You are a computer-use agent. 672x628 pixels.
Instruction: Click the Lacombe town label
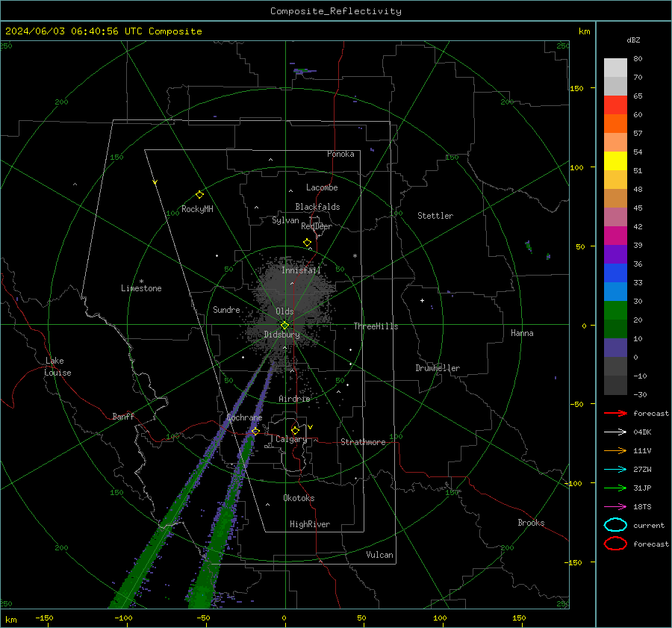click(322, 187)
